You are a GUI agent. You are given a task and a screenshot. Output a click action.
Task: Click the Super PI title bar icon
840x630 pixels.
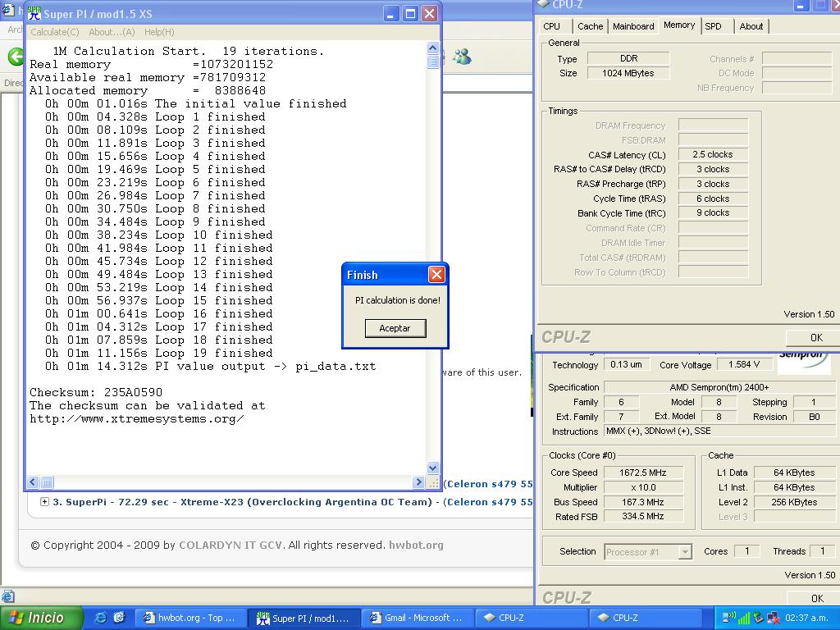tap(34, 14)
